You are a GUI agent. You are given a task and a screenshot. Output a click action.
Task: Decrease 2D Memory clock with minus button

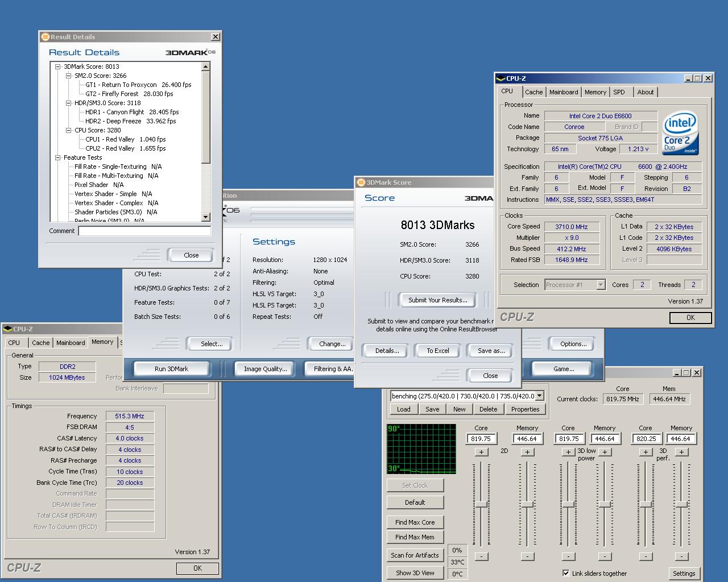pyautogui.click(x=527, y=556)
